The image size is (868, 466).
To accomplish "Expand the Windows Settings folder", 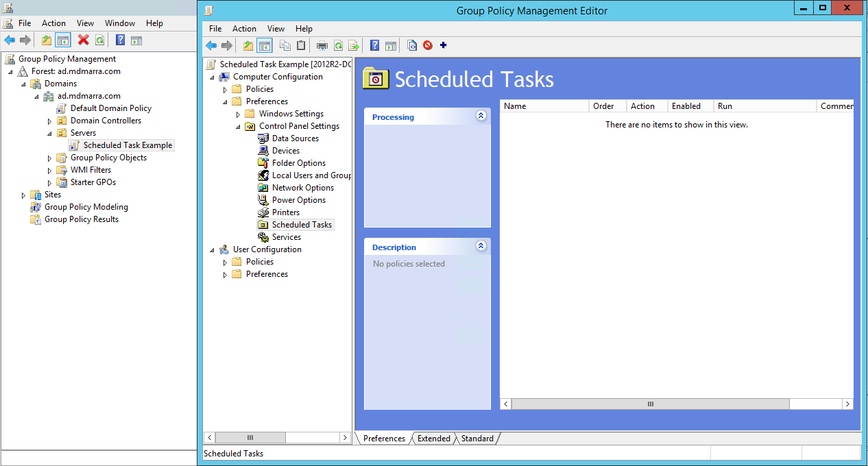I will click(x=238, y=114).
